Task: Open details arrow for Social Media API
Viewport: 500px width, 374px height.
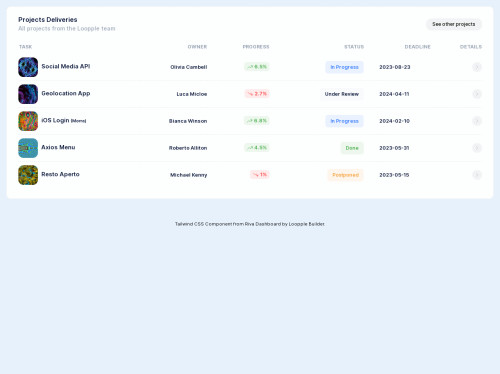Action: click(477, 67)
